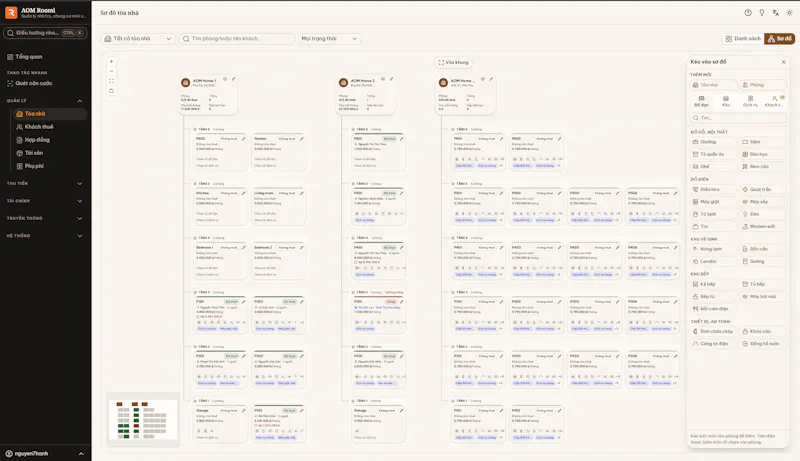This screenshot has width=800, height=461.
Task: Close the Kéo vào sơ đồ panel
Action: (784, 62)
